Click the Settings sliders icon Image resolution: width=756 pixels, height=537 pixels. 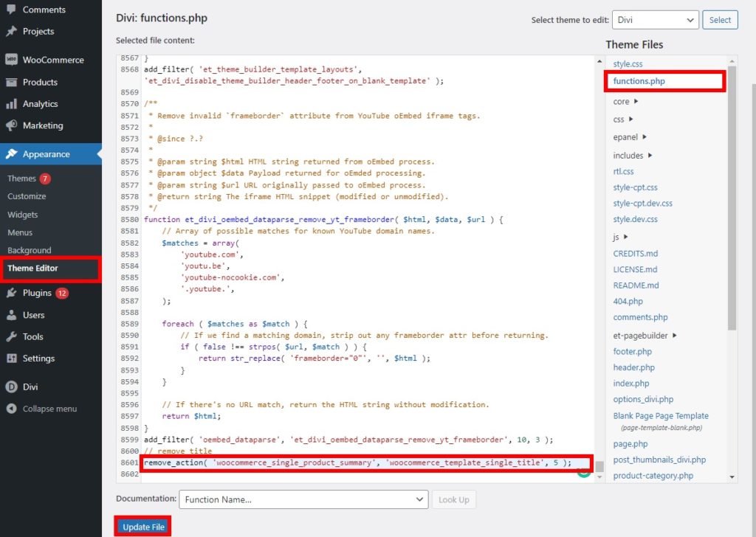tap(12, 358)
